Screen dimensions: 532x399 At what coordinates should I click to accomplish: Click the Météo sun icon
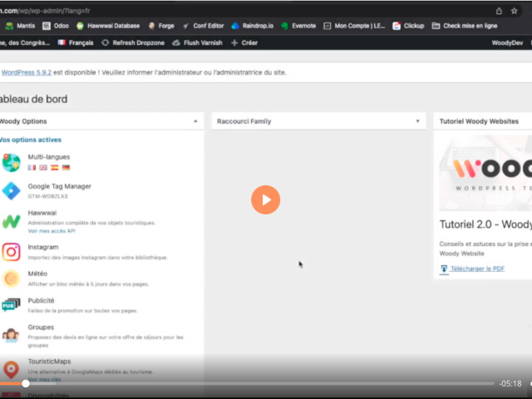[11, 279]
